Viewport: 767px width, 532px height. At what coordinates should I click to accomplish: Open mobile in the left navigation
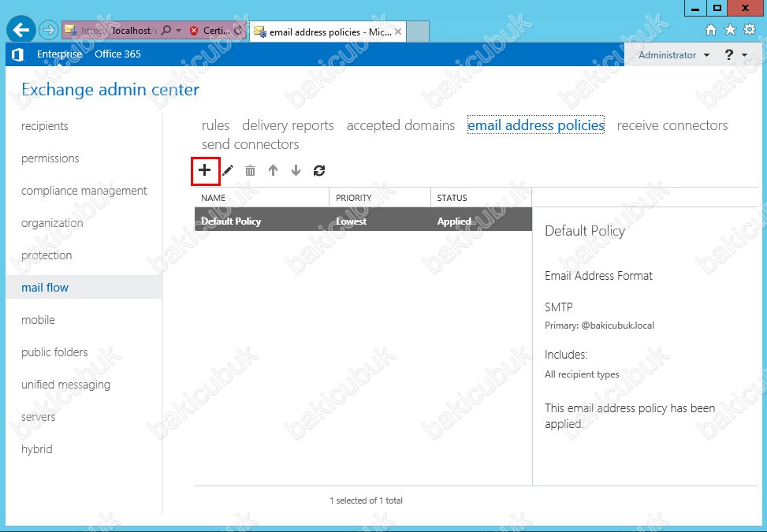point(38,320)
